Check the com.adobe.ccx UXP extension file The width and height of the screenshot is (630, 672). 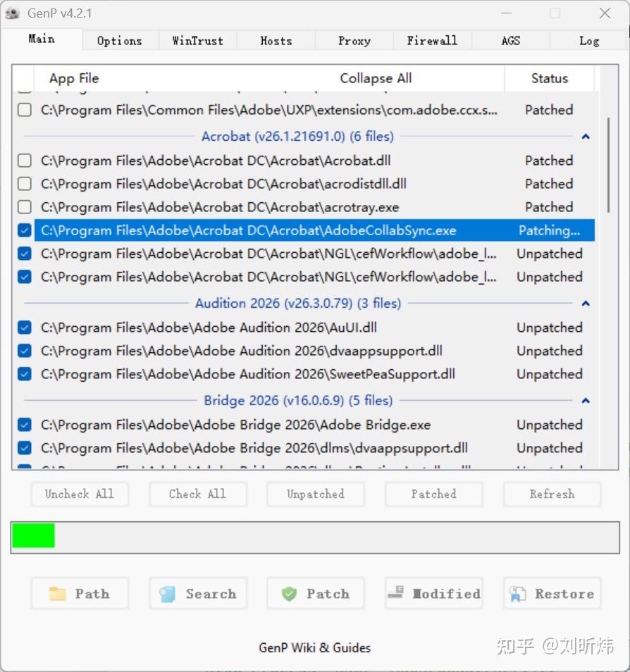click(25, 110)
